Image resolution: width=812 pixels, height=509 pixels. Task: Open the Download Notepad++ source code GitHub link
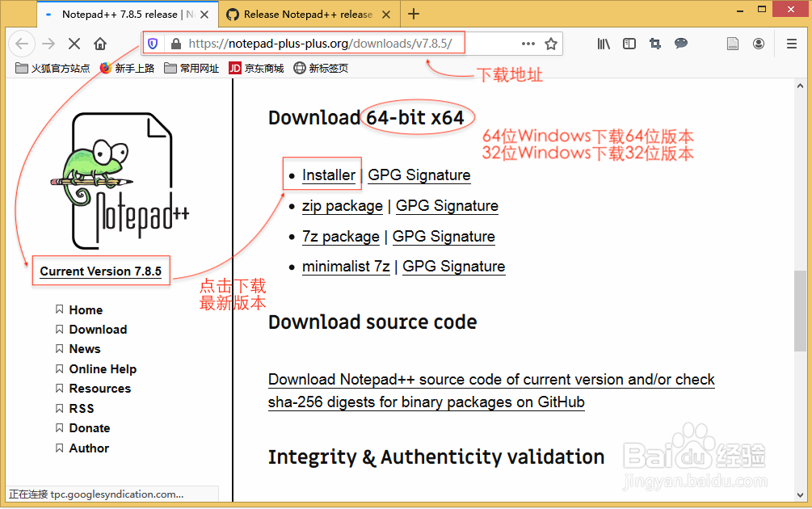pos(491,391)
